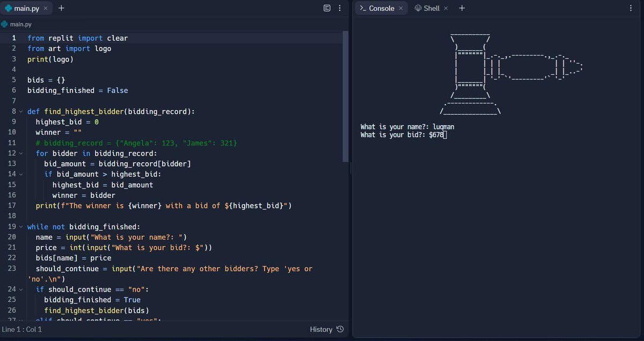Click 'bid_amount = bidding_record[bidder]' line
Image resolution: width=644 pixels, height=341 pixels.
(118, 164)
